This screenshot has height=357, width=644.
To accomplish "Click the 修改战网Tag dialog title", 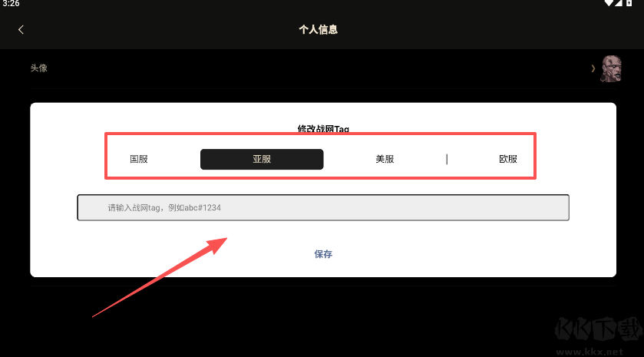I will pos(323,128).
